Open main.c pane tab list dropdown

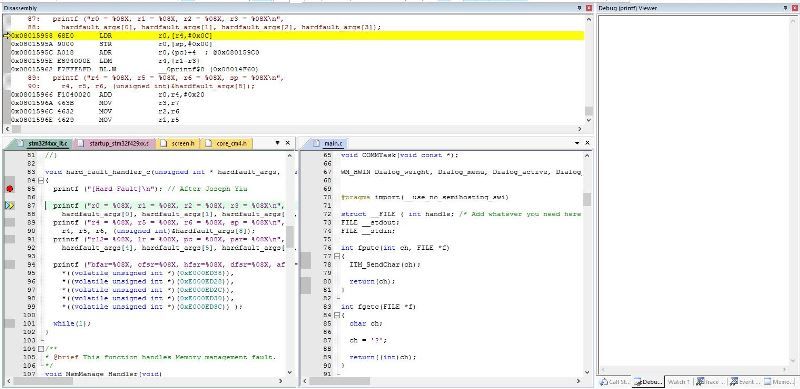578,143
